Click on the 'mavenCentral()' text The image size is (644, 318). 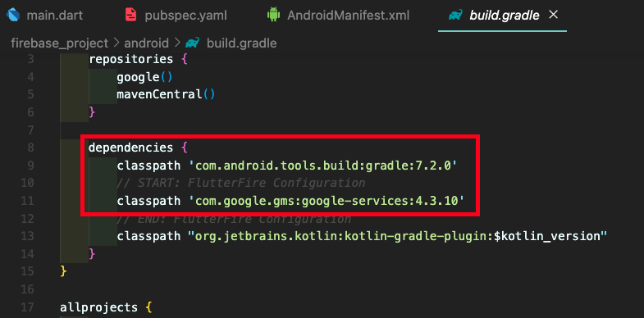point(166,94)
